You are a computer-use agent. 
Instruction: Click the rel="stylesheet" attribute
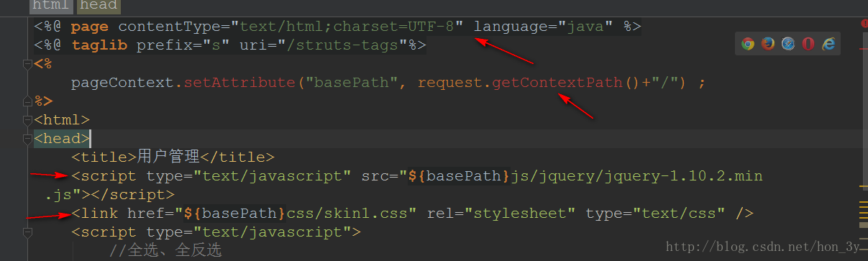[x=502, y=214]
